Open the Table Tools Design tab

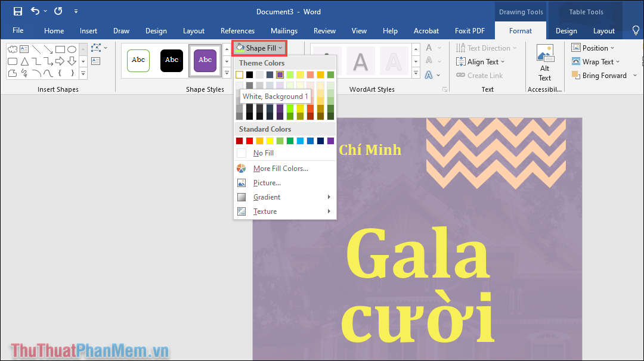click(x=566, y=30)
